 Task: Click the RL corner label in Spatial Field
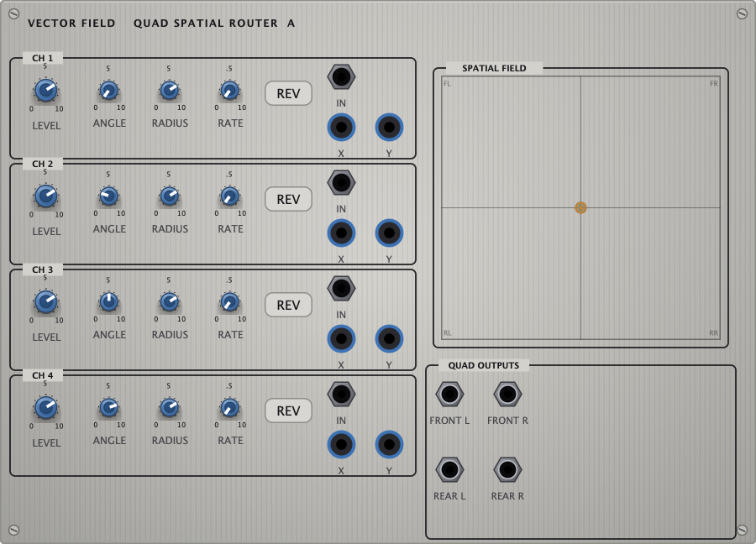pos(448,333)
